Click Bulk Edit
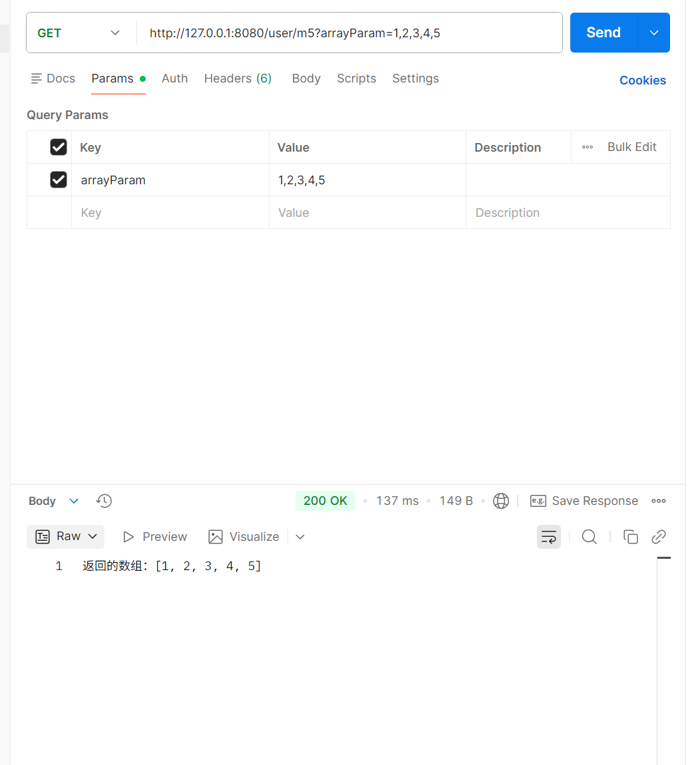700x765 pixels. click(631, 147)
